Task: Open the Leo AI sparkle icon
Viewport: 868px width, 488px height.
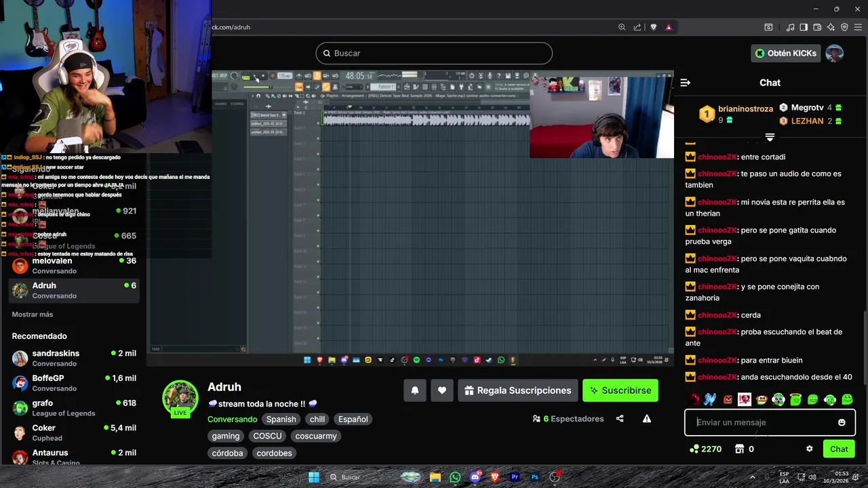Action: pyautogui.click(x=831, y=27)
